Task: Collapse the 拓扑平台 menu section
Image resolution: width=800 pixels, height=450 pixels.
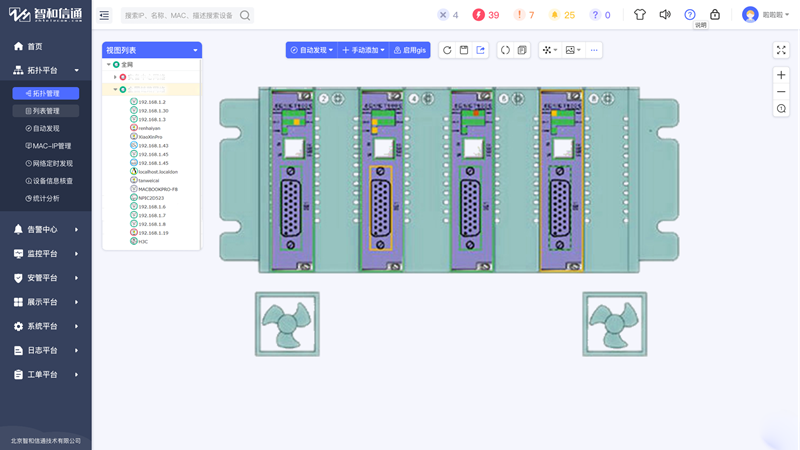Action: 46,70
